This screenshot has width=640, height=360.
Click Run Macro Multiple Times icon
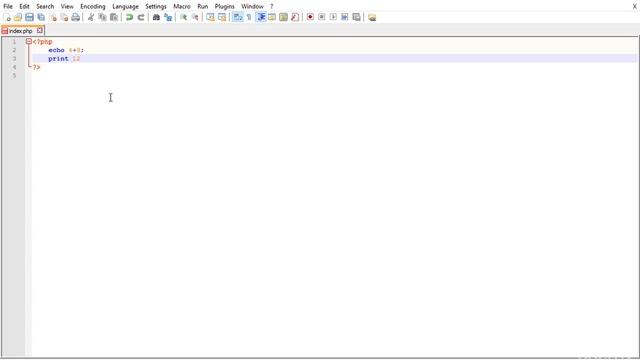coord(345,17)
